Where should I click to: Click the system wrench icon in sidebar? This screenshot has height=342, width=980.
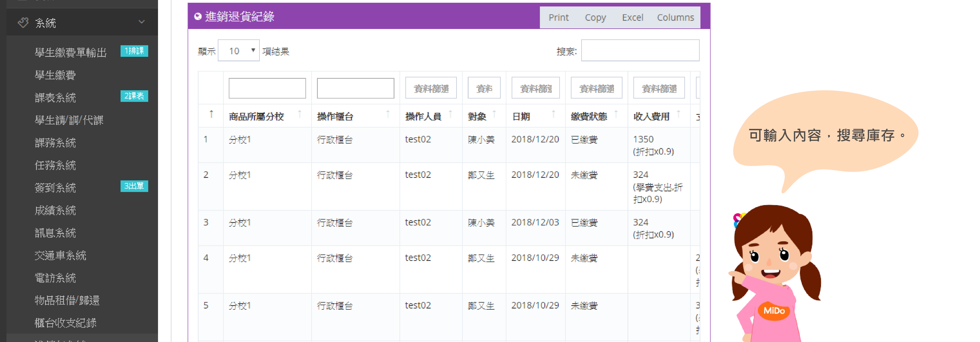click(23, 23)
